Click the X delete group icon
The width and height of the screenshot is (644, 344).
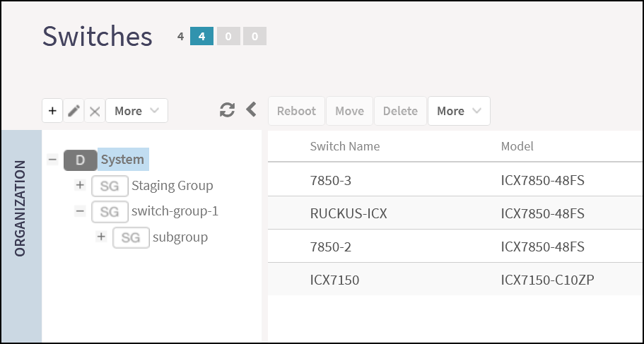[95, 111]
